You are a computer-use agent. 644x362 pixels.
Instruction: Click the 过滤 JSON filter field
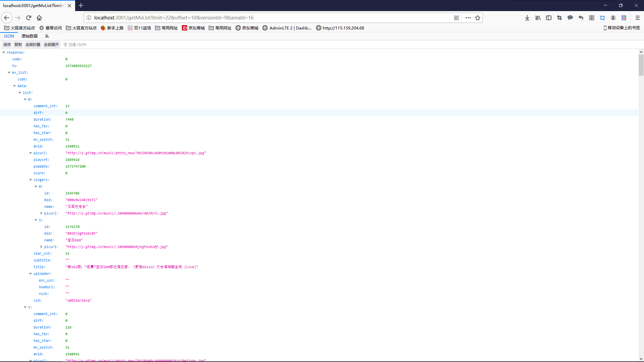[x=77, y=45]
